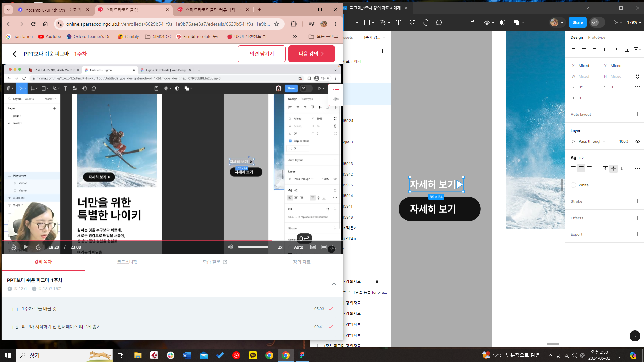Image resolution: width=644 pixels, height=362 pixels.
Task: Open the Figma zoom level 179% dropdown
Action: pyautogui.click(x=634, y=22)
